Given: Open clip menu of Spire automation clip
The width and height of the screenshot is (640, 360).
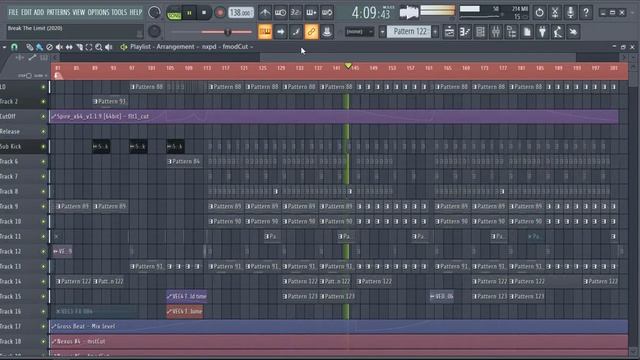Looking at the screenshot, I should click(x=53, y=117).
